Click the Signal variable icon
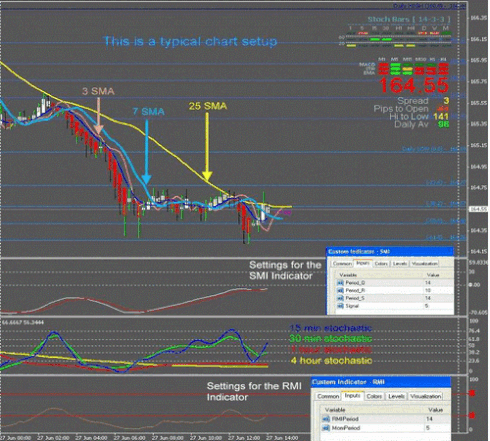490x441 pixels. pos(340,306)
